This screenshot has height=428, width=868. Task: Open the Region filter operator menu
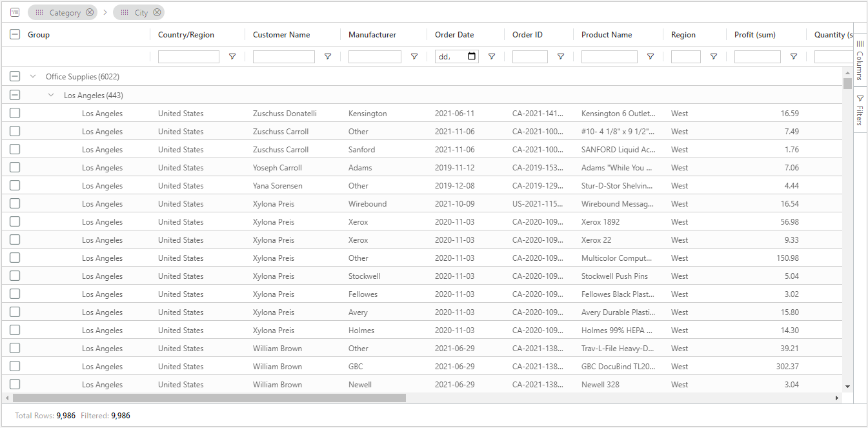click(x=714, y=57)
